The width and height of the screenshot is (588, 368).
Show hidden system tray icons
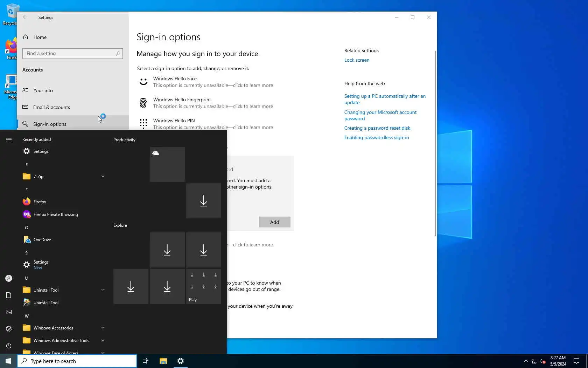(526, 361)
